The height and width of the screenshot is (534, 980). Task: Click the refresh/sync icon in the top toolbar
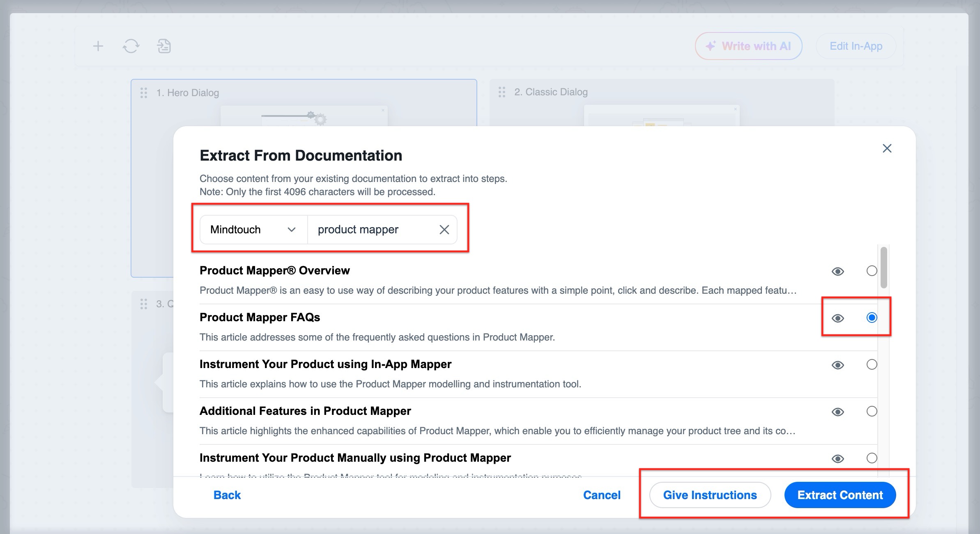[131, 46]
